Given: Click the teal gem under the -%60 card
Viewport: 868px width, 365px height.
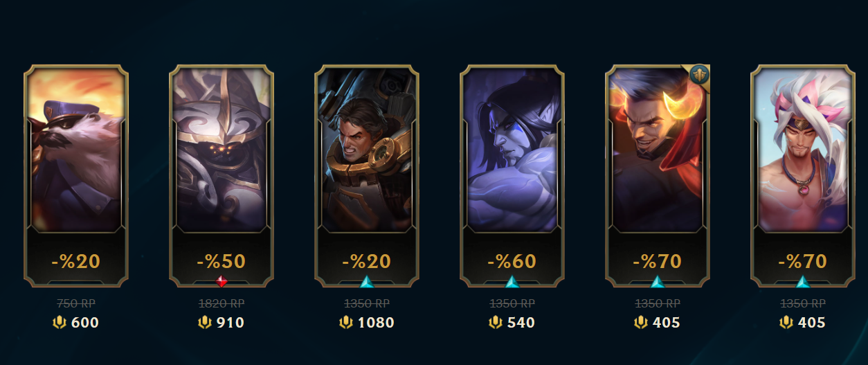Looking at the screenshot, I should coord(512,281).
